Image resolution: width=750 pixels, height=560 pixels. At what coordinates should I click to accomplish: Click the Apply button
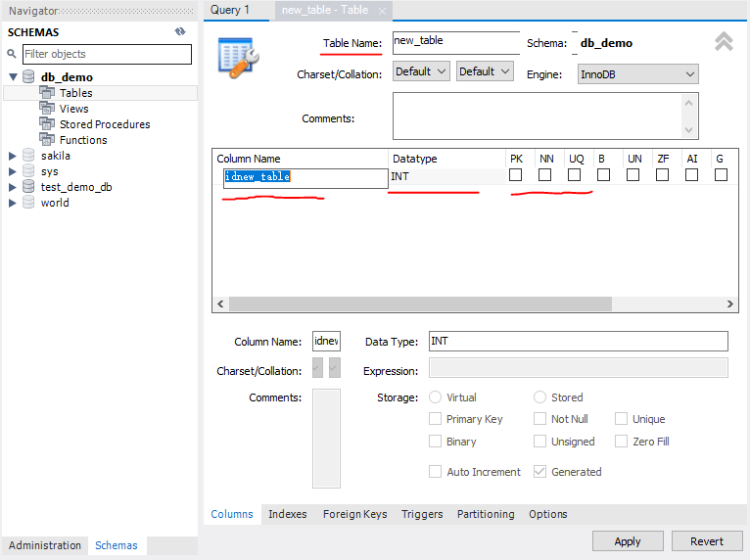click(x=628, y=541)
